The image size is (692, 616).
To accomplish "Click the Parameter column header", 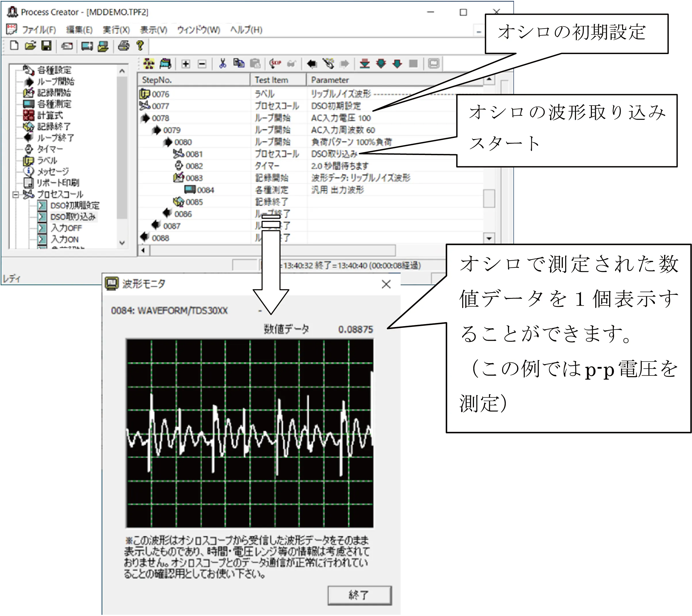I will [330, 80].
